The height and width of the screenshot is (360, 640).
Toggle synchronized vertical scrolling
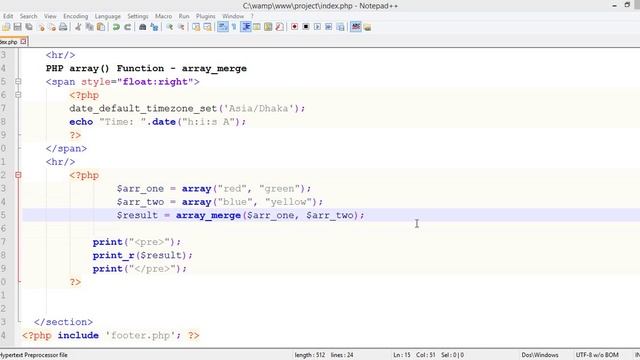pyautogui.click(x=196, y=27)
